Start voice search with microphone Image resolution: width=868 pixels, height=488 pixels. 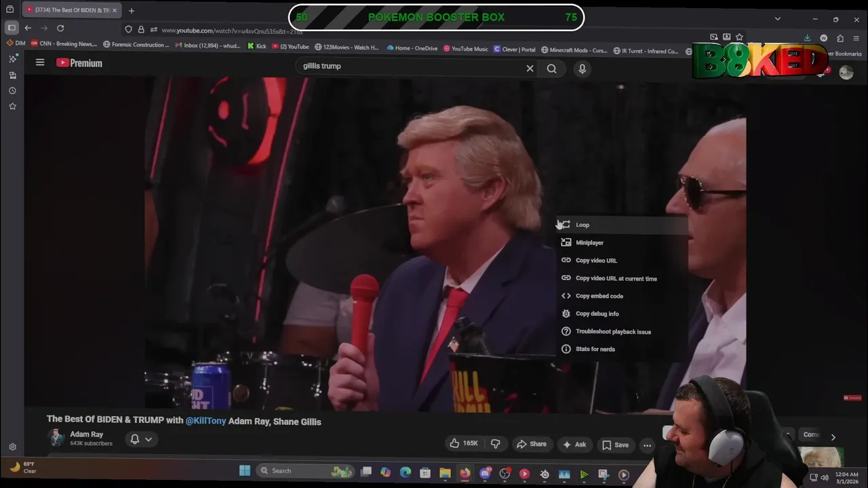(x=582, y=68)
